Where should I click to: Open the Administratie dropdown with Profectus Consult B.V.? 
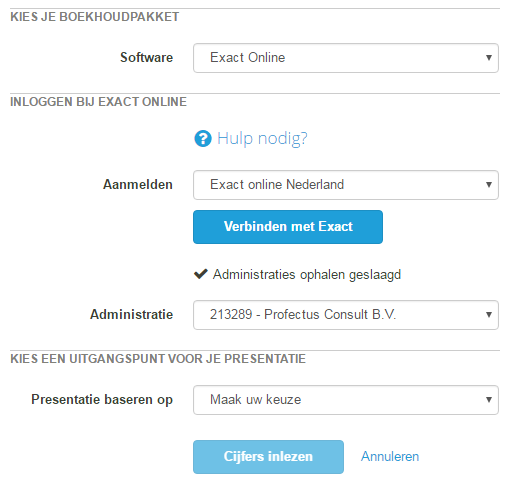click(346, 315)
